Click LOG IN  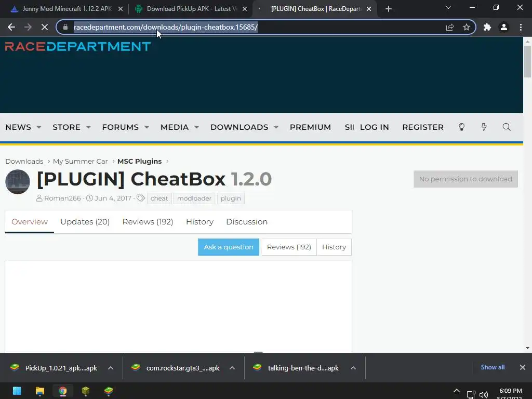(374, 127)
